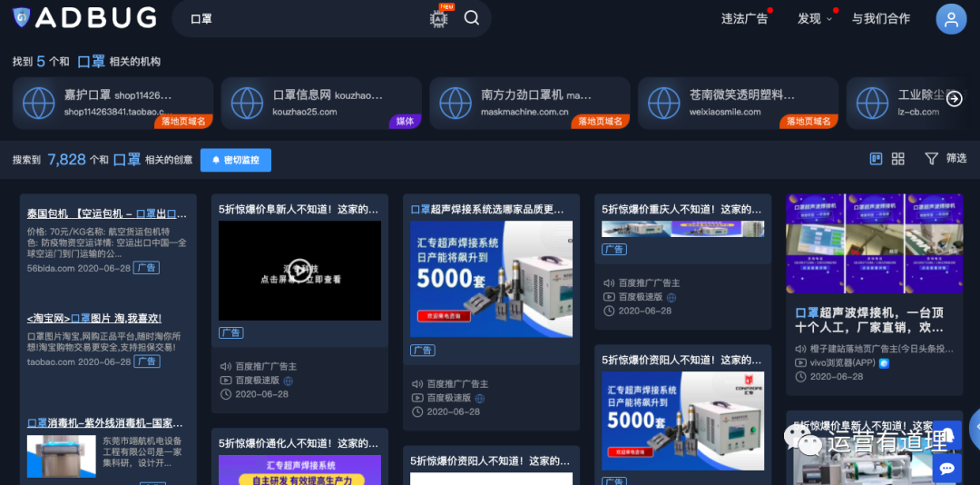Click 落地页域名 tag on 嘉护口罩
980x485 pixels.
click(x=183, y=122)
